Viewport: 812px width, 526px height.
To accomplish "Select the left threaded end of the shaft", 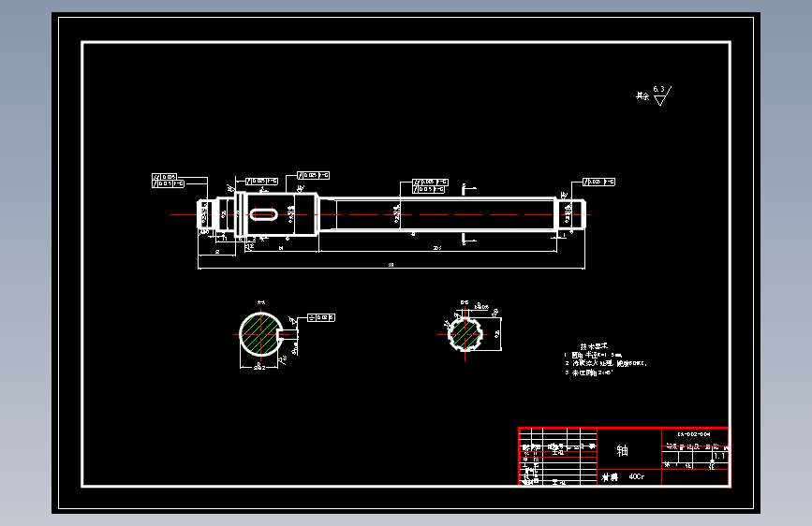I will click(x=204, y=214).
